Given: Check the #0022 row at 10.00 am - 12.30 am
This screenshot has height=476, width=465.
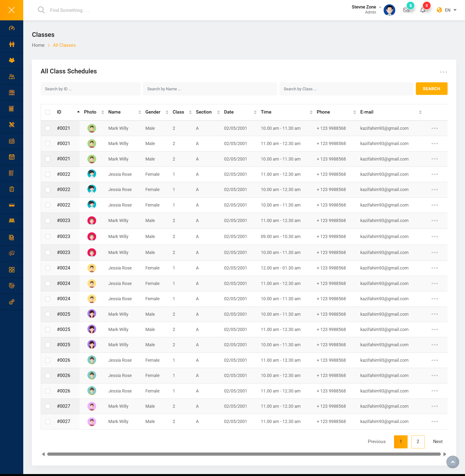Looking at the screenshot, I should coord(48,190).
